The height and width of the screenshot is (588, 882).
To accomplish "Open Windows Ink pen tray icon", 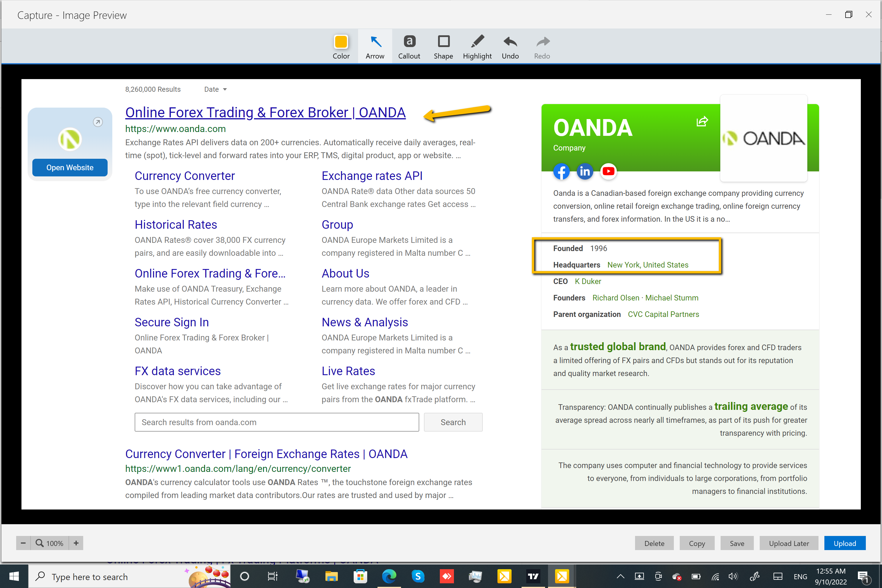I will pos(755,576).
